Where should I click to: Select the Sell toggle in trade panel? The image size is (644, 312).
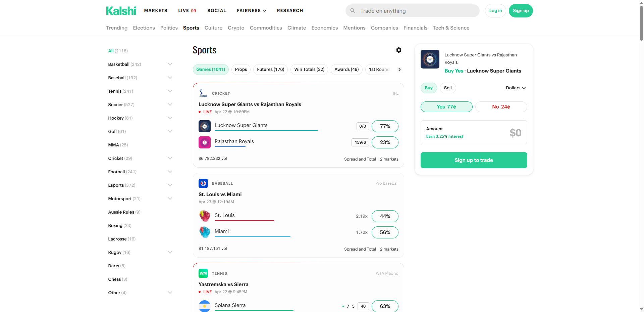[x=448, y=88]
